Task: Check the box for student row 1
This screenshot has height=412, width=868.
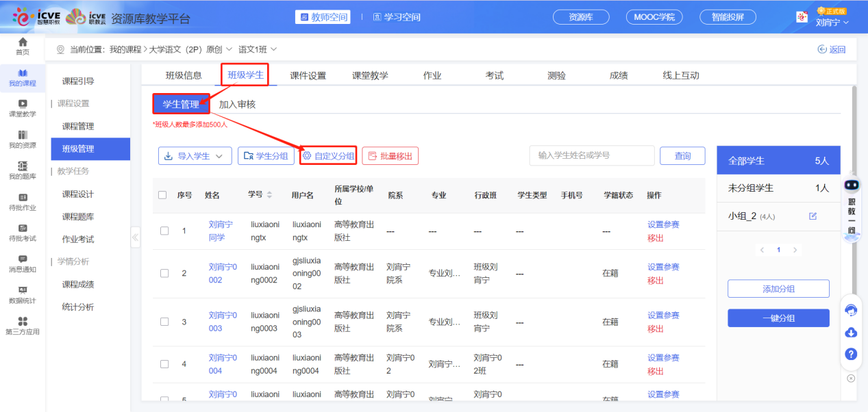Action: pyautogui.click(x=164, y=231)
